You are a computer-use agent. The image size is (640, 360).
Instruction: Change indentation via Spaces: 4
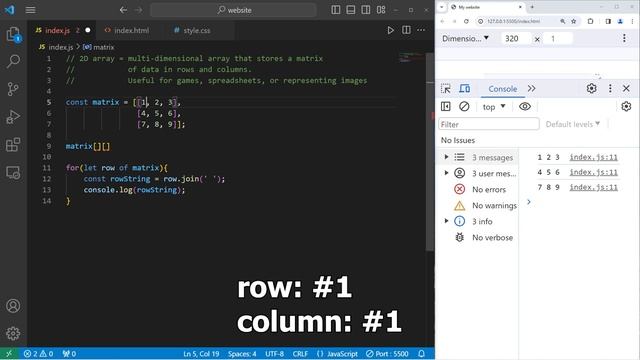pos(242,353)
